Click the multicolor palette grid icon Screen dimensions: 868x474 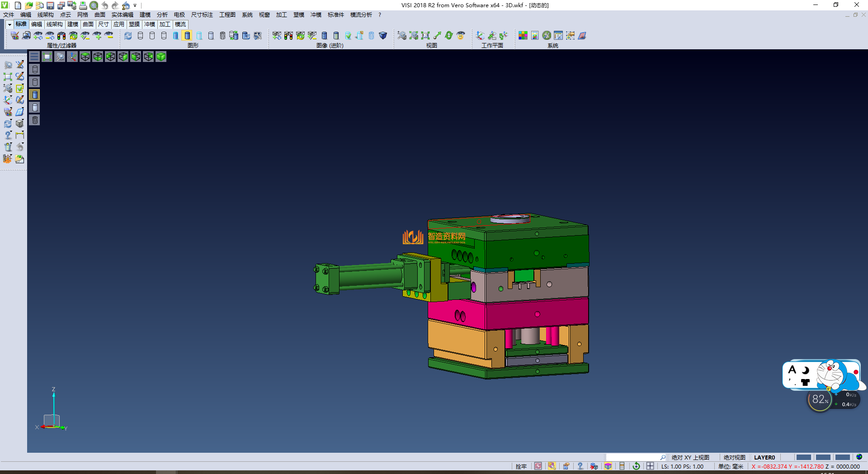(523, 36)
